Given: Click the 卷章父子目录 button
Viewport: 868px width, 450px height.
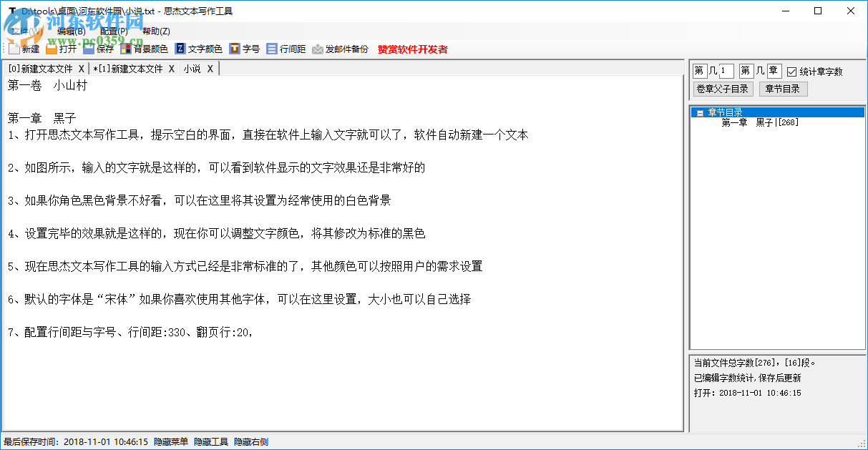Looking at the screenshot, I should (723, 89).
